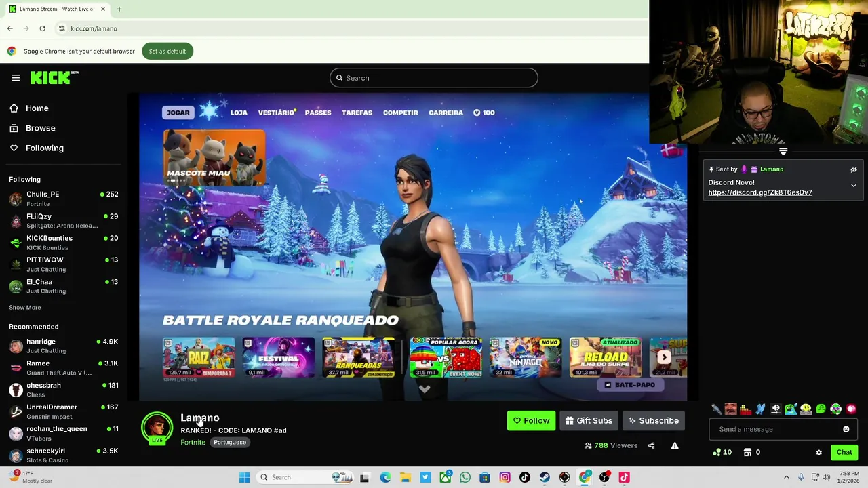Set Chrome as default browser
The width and height of the screenshot is (868, 488).
pos(167,52)
